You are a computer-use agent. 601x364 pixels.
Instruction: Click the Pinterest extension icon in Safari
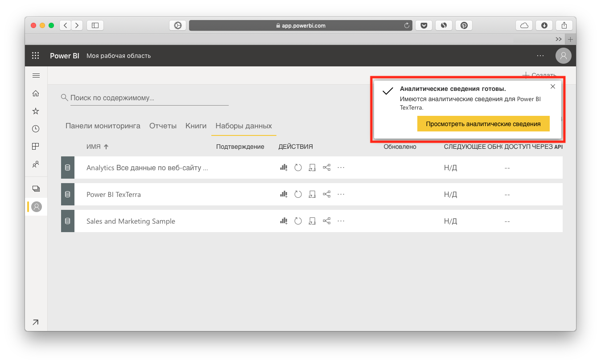click(x=464, y=25)
